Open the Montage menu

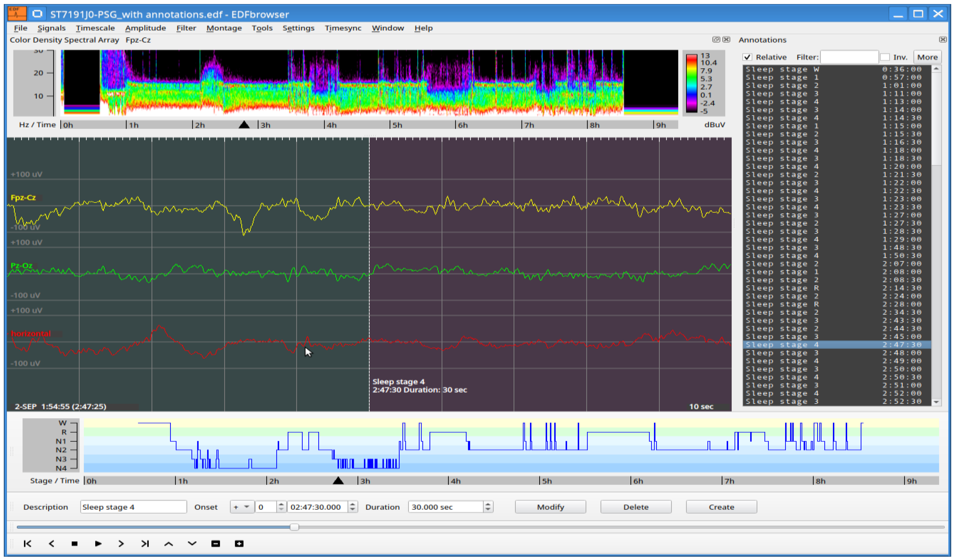[x=224, y=28]
